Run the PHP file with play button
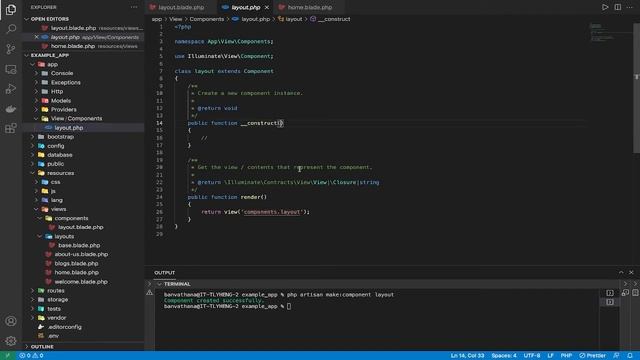640x360 pixels. click(x=605, y=7)
